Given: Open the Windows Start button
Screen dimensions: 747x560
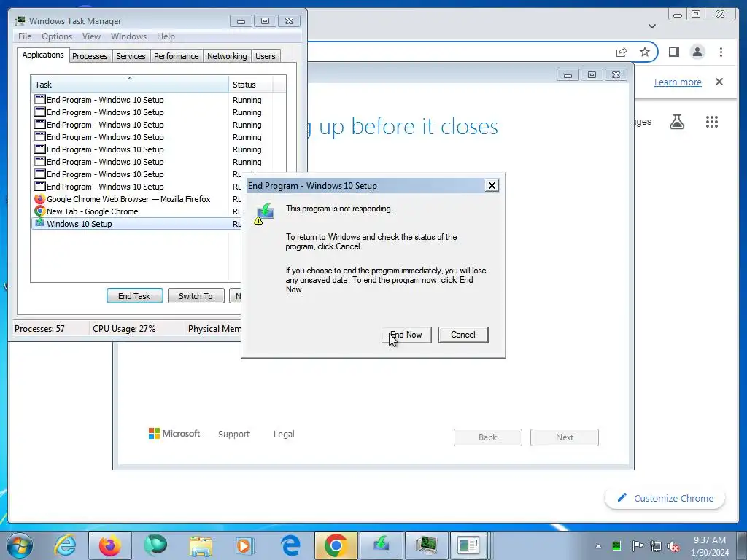Looking at the screenshot, I should click(x=19, y=545).
